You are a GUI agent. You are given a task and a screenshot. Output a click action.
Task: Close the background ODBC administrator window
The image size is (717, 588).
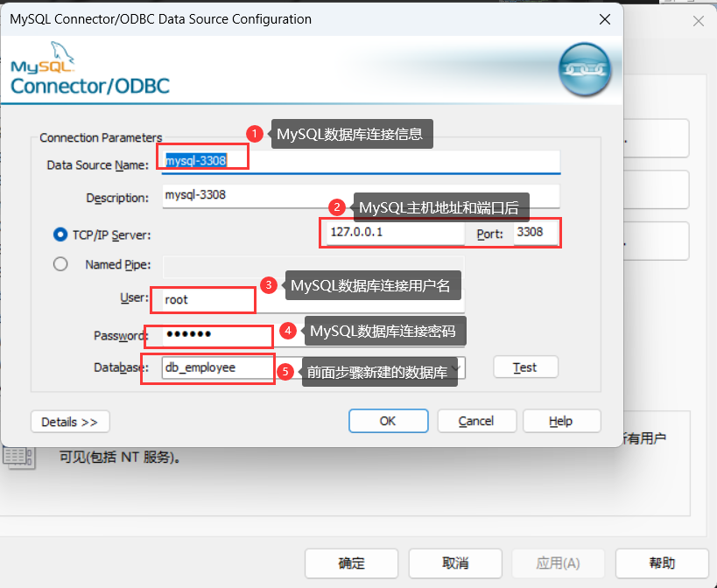[699, 21]
